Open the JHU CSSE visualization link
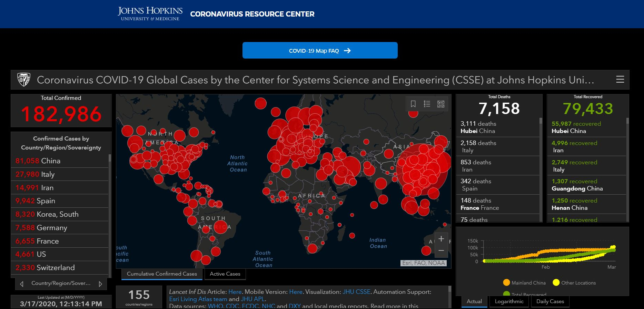Viewport: 644px width, 309px height. [356, 292]
